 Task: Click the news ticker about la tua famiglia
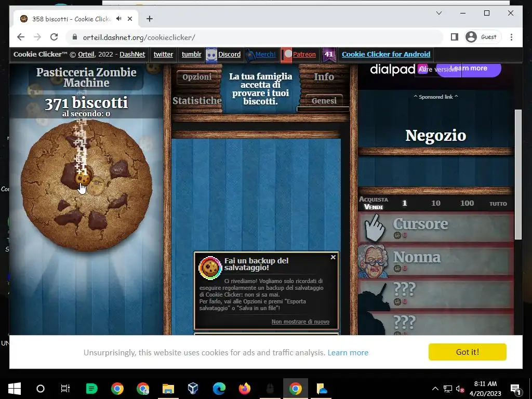click(260, 88)
